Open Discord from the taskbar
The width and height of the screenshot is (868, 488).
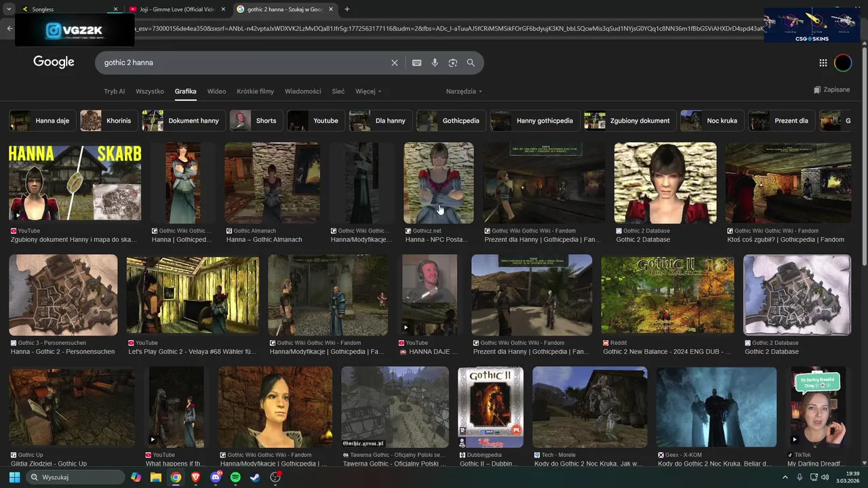click(216, 477)
